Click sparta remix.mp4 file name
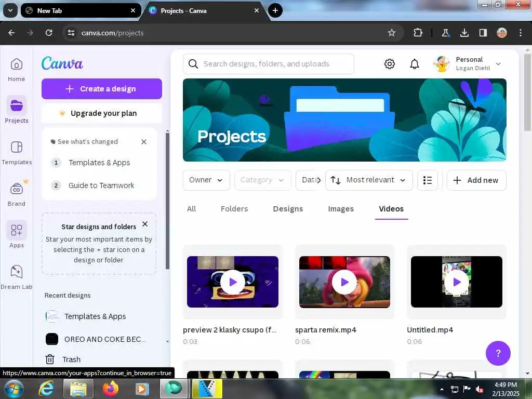The height and width of the screenshot is (399, 532). (x=325, y=330)
